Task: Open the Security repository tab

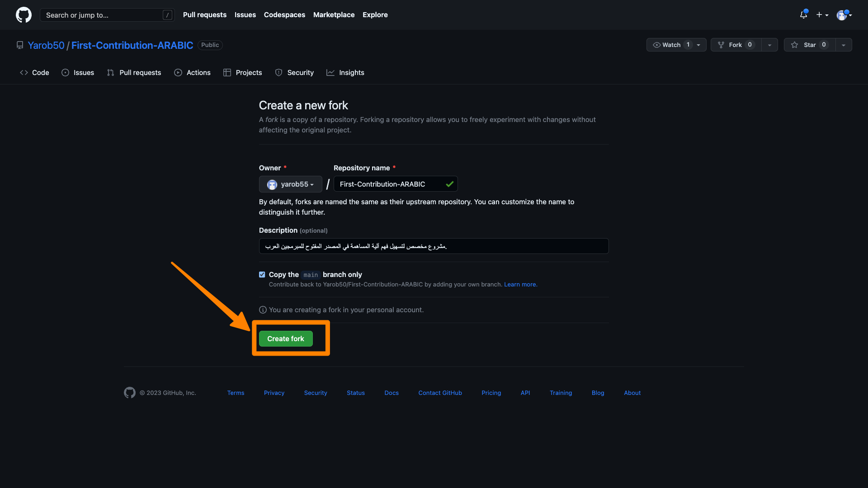Action: click(294, 73)
